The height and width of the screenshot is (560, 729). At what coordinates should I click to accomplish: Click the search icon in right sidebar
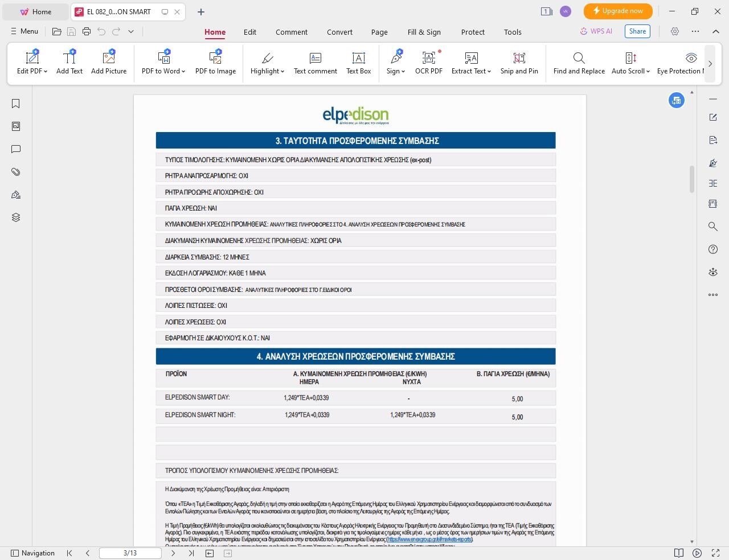pos(713,227)
